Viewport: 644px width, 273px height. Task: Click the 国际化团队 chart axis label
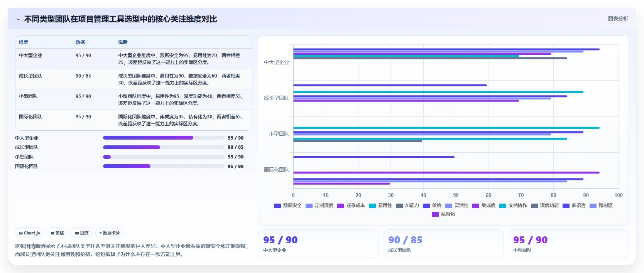coord(276,170)
